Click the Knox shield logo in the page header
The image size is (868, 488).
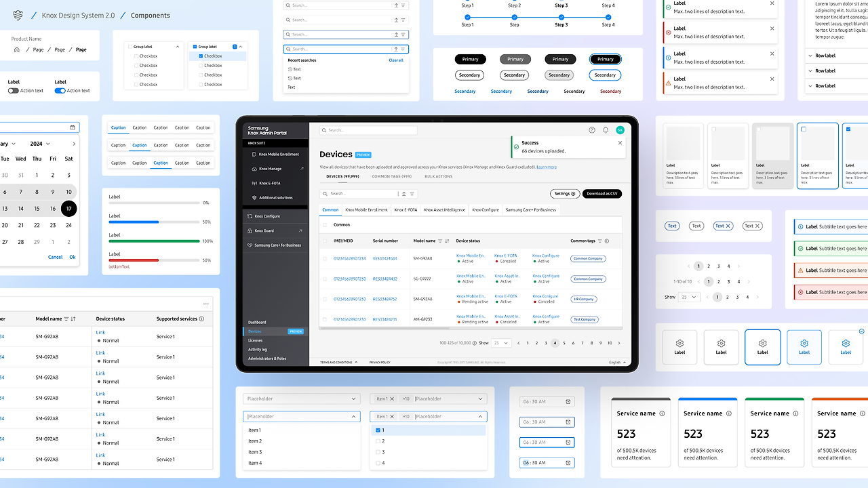pos(18,15)
